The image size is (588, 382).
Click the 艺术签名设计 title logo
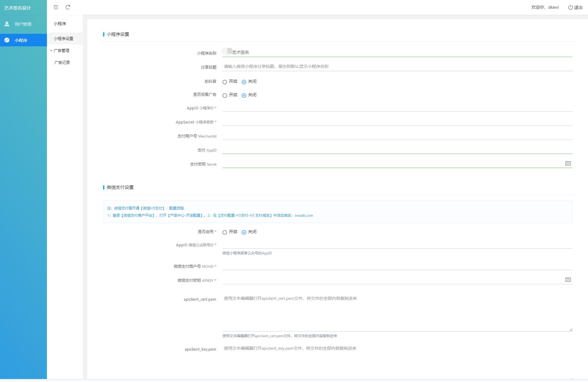coord(18,8)
